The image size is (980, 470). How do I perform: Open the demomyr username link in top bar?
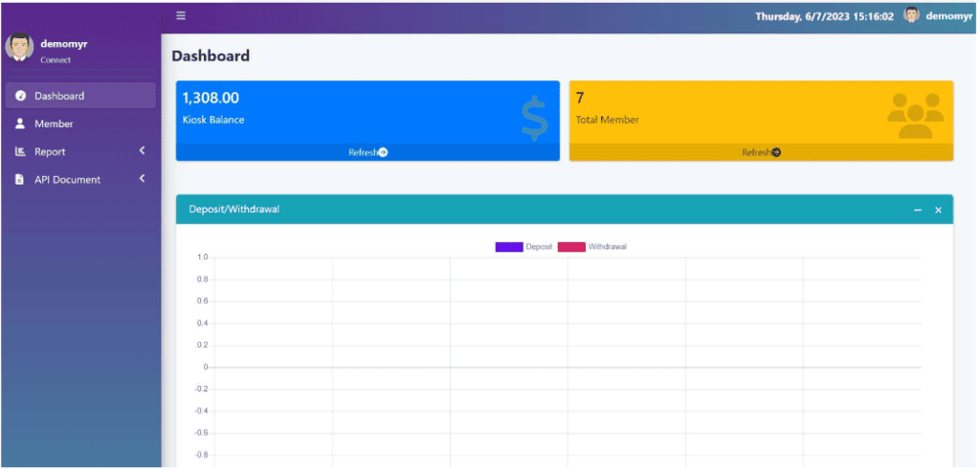point(948,16)
